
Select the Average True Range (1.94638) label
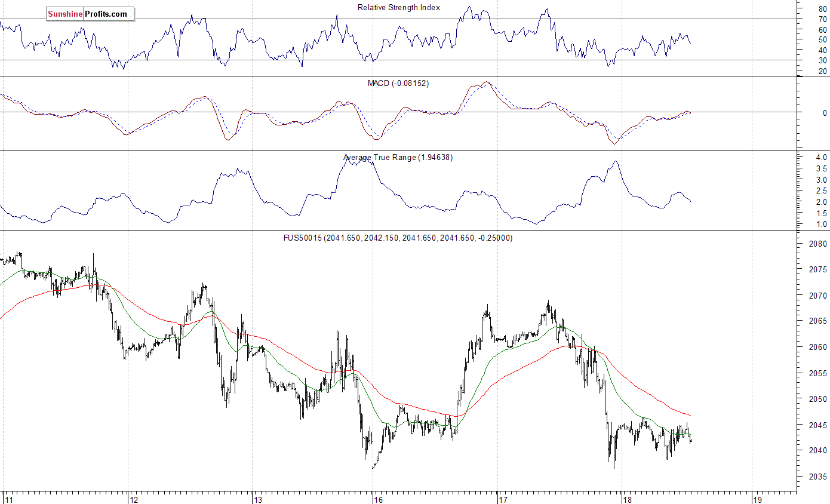pyautogui.click(x=398, y=158)
